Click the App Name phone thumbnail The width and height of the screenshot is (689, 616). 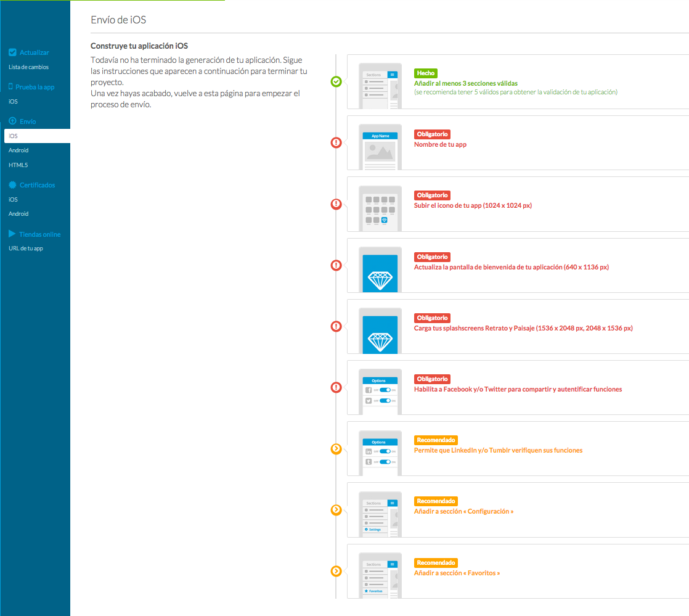(x=380, y=147)
